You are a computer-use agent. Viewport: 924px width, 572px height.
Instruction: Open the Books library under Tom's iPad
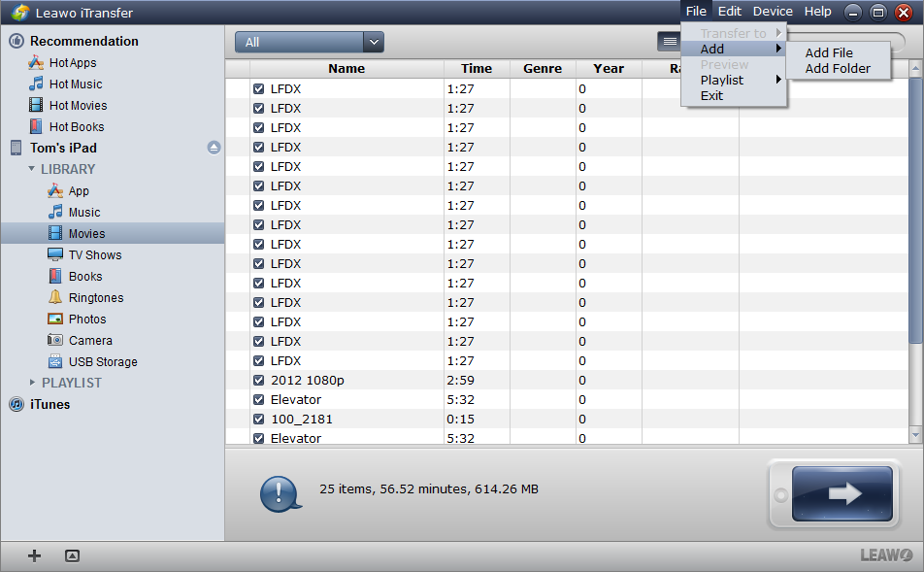pos(85,276)
